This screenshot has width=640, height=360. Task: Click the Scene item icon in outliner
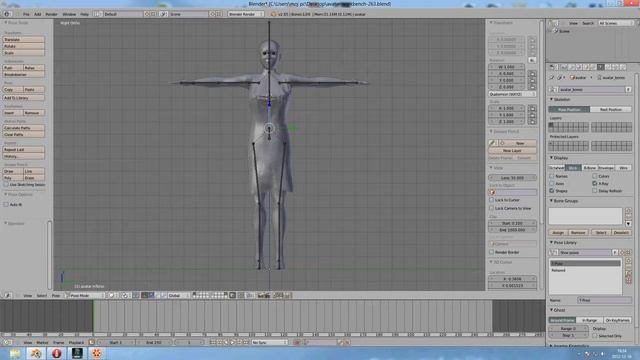[555, 31]
